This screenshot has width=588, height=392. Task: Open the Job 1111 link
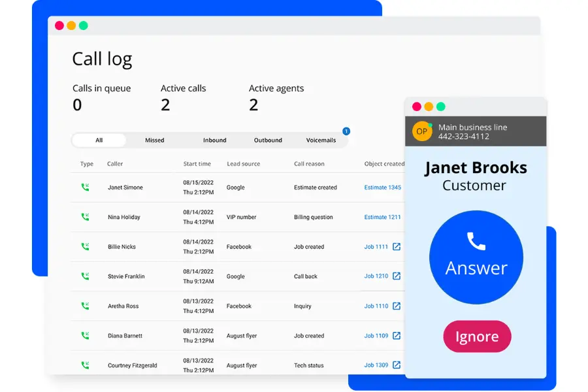(x=376, y=246)
